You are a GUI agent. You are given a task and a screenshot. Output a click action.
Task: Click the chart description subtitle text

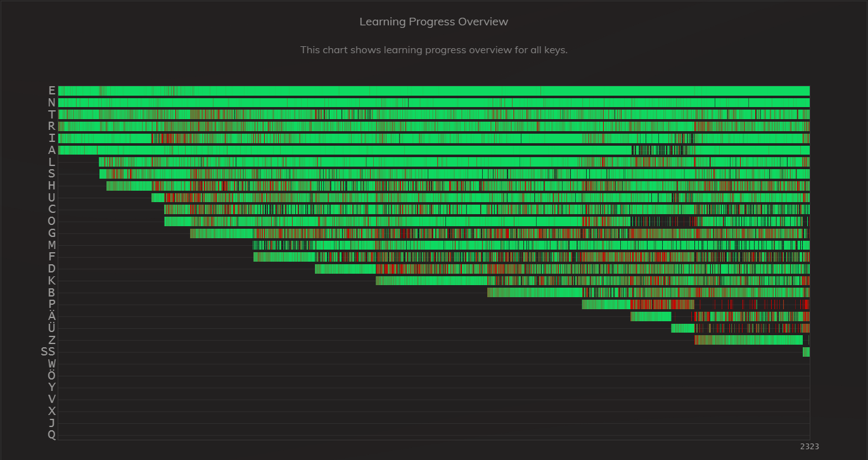click(x=433, y=49)
